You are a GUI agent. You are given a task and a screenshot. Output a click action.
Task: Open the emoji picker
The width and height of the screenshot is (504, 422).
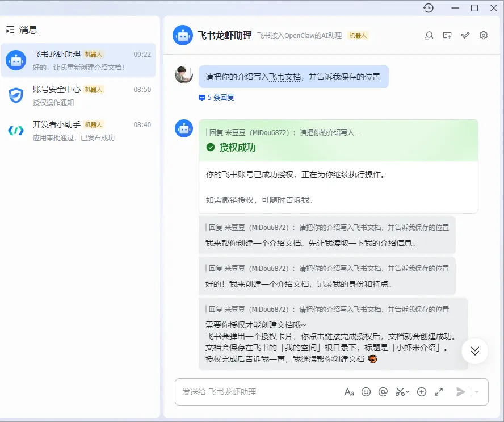click(366, 392)
